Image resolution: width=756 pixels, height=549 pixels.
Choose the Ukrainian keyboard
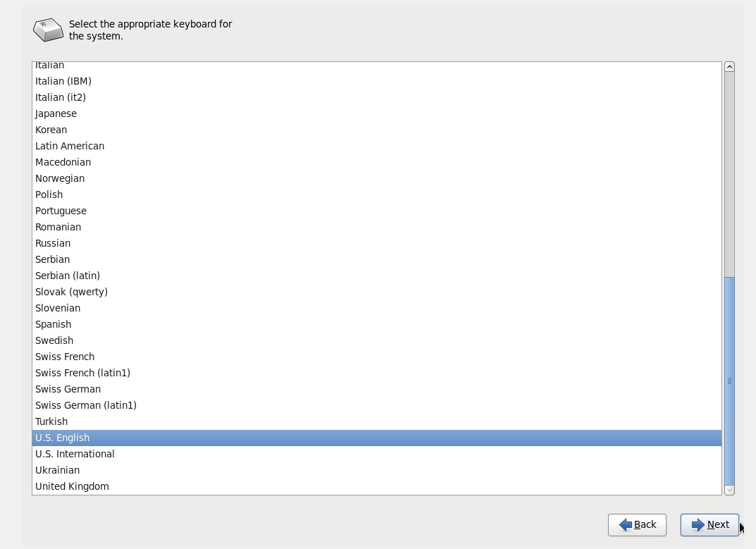tap(376, 470)
